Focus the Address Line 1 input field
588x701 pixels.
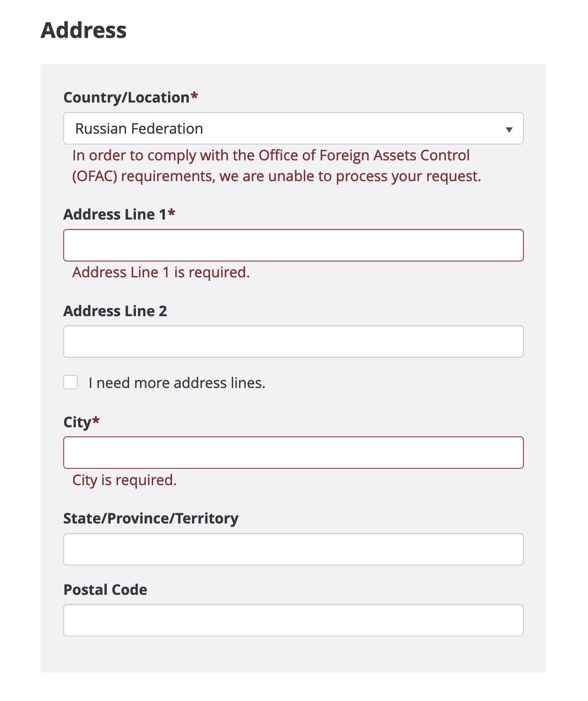(x=293, y=245)
